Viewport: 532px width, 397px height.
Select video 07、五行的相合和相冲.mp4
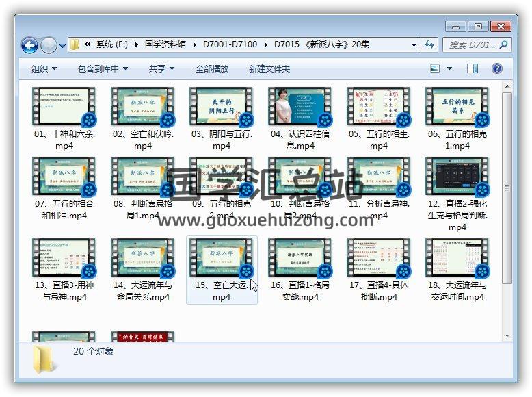click(x=64, y=188)
